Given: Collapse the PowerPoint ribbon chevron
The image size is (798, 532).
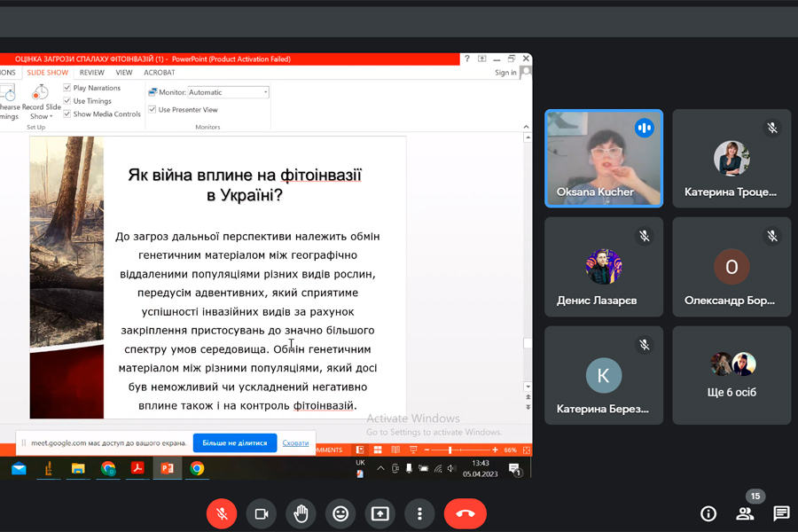Looking at the screenshot, I should [x=526, y=127].
